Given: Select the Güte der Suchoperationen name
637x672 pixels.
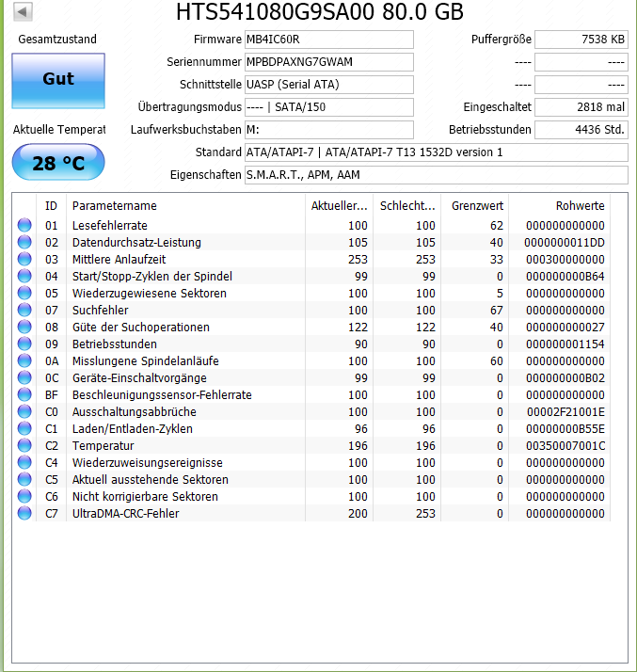Looking at the screenshot, I should 141,327.
